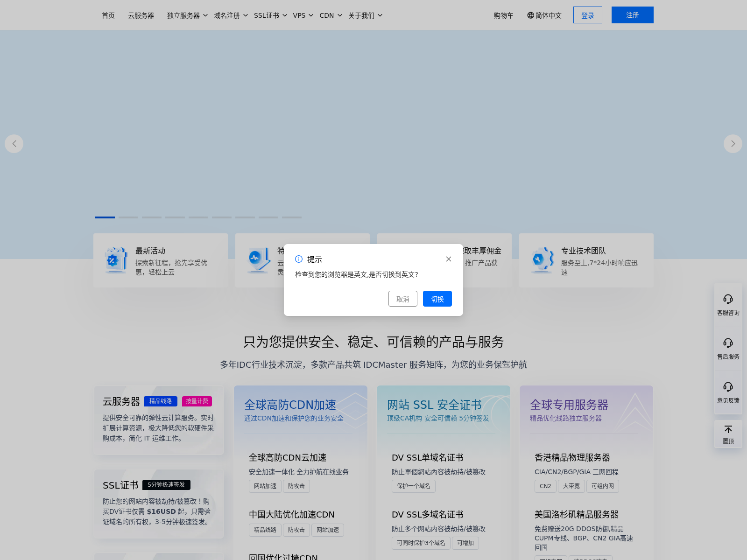Close the 提示 dialog with the X
The height and width of the screenshot is (560, 747).
tap(448, 259)
